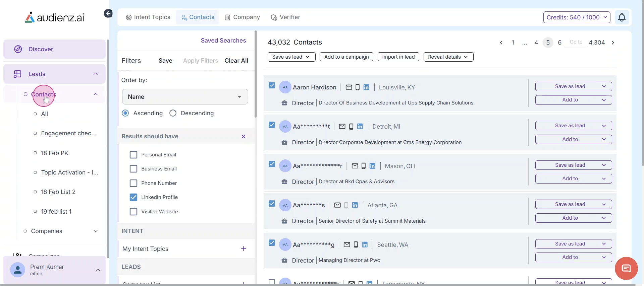The image size is (644, 286).
Task: Collapse the Contacts sidebar subsection
Action: tap(96, 94)
